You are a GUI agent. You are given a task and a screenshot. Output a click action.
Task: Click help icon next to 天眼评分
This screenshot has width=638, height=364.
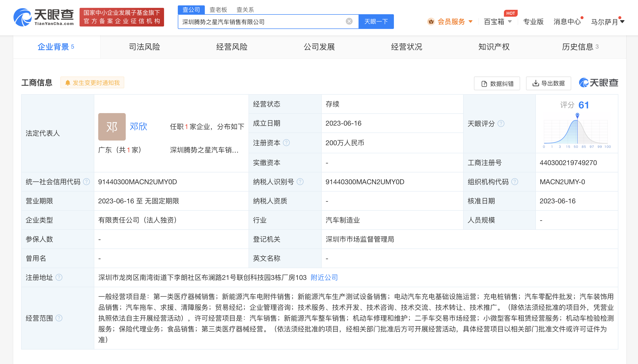point(500,124)
